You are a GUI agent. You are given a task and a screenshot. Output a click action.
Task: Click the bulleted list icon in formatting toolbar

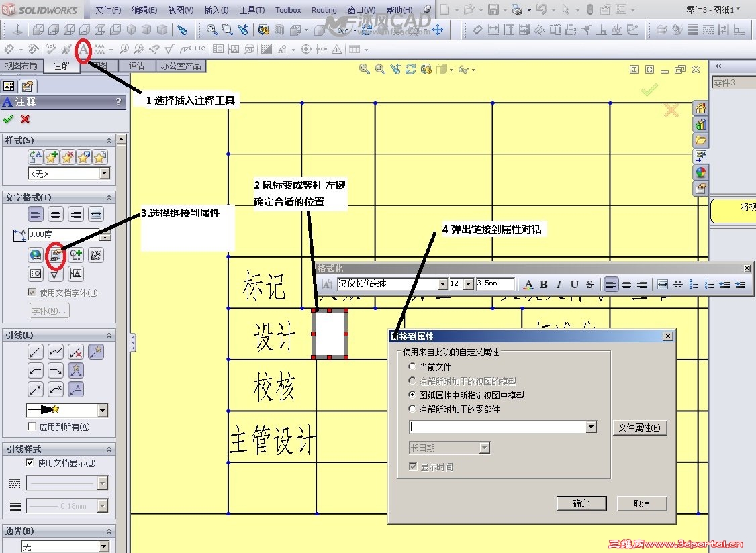(694, 285)
